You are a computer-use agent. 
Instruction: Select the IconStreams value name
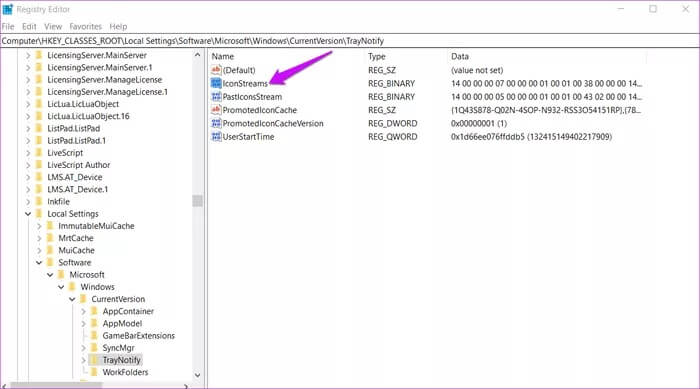(245, 84)
